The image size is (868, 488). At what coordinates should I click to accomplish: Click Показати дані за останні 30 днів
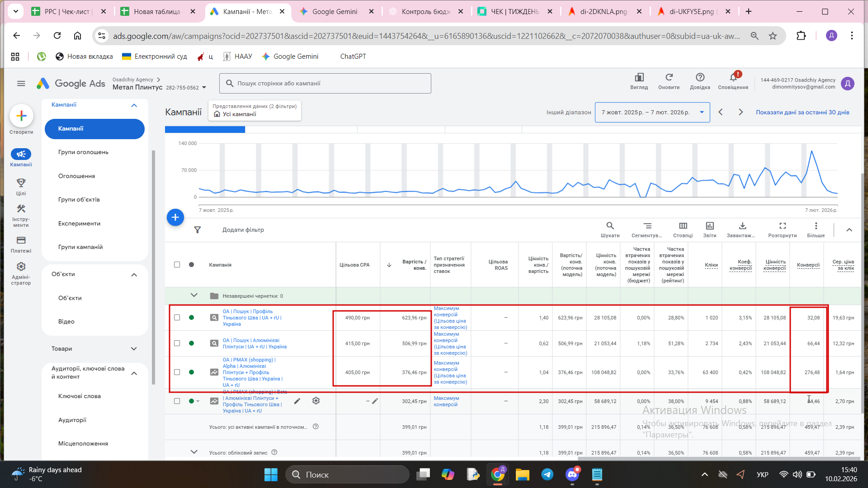click(802, 113)
